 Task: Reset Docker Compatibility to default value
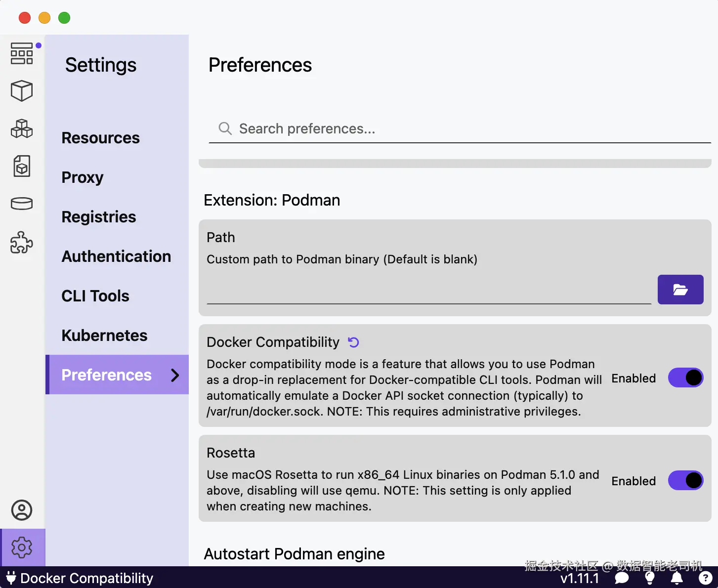353,342
